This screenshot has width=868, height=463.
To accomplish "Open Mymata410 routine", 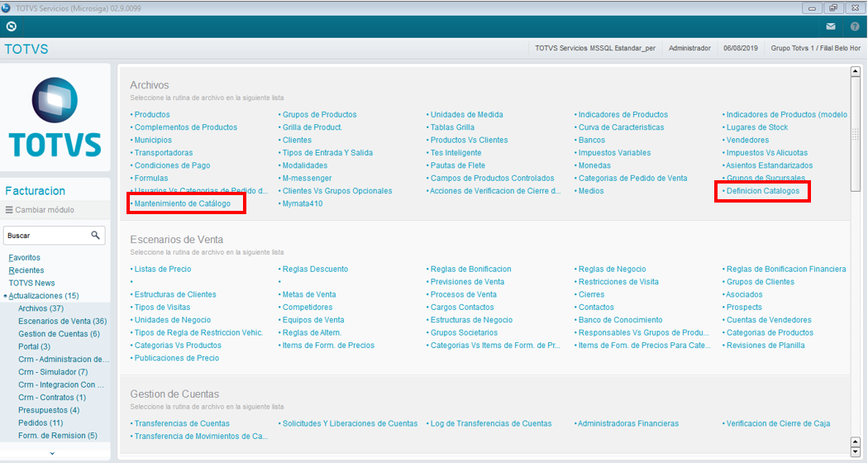I will pos(303,204).
